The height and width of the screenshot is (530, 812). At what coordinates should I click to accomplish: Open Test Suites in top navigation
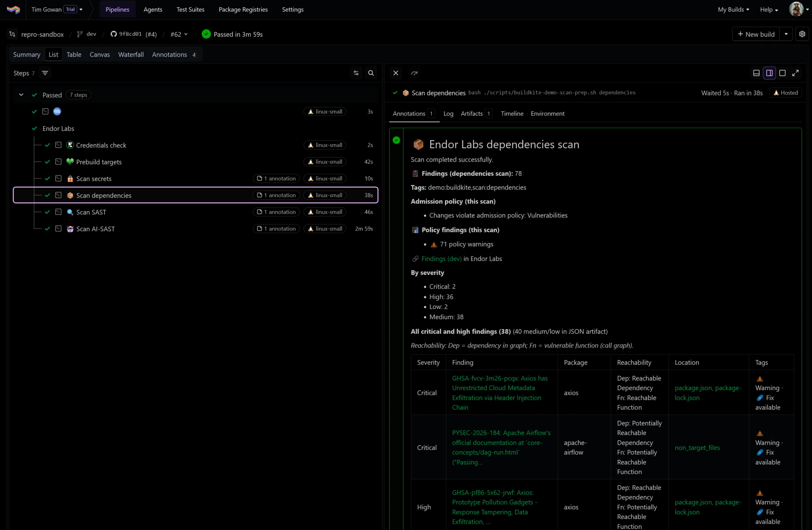tap(190, 10)
